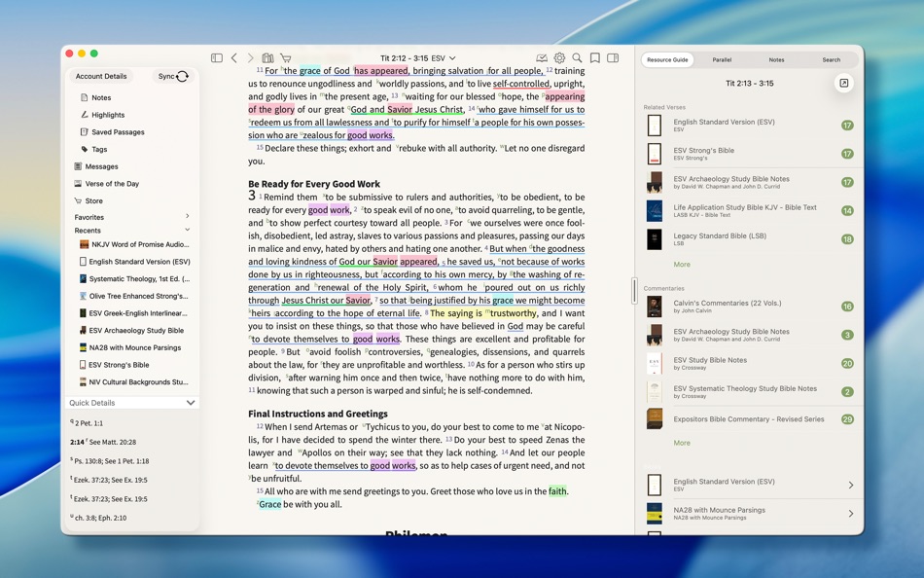
Task: Open the bookmarks ribbon icon
Action: pyautogui.click(x=595, y=56)
